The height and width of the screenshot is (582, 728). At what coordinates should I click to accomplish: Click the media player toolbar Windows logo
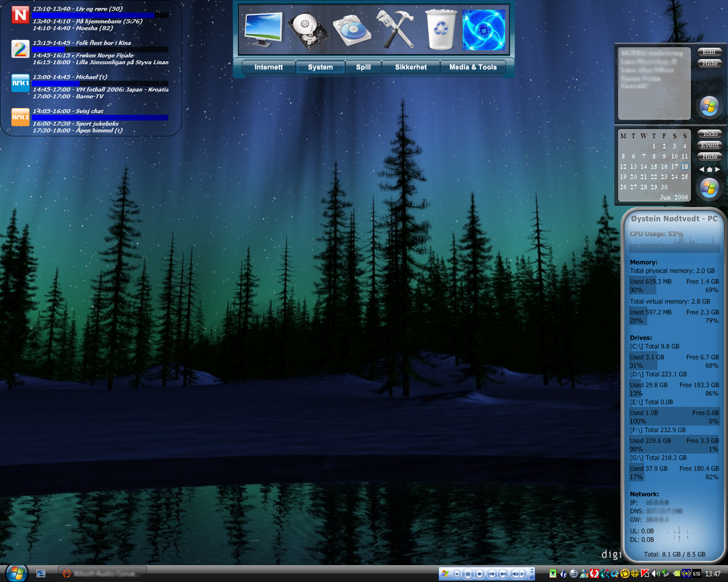point(445,574)
